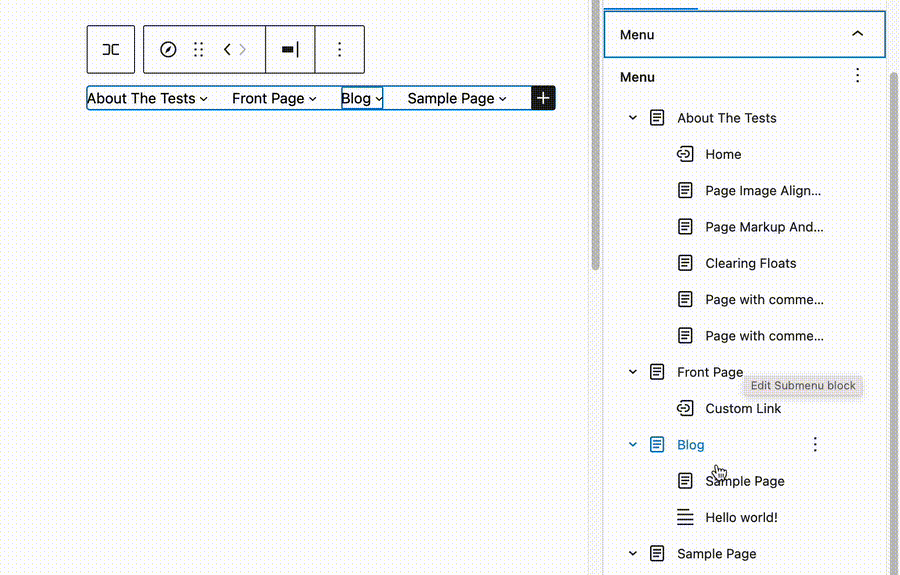Click the Custom Link icon
900x575 pixels.
click(685, 408)
